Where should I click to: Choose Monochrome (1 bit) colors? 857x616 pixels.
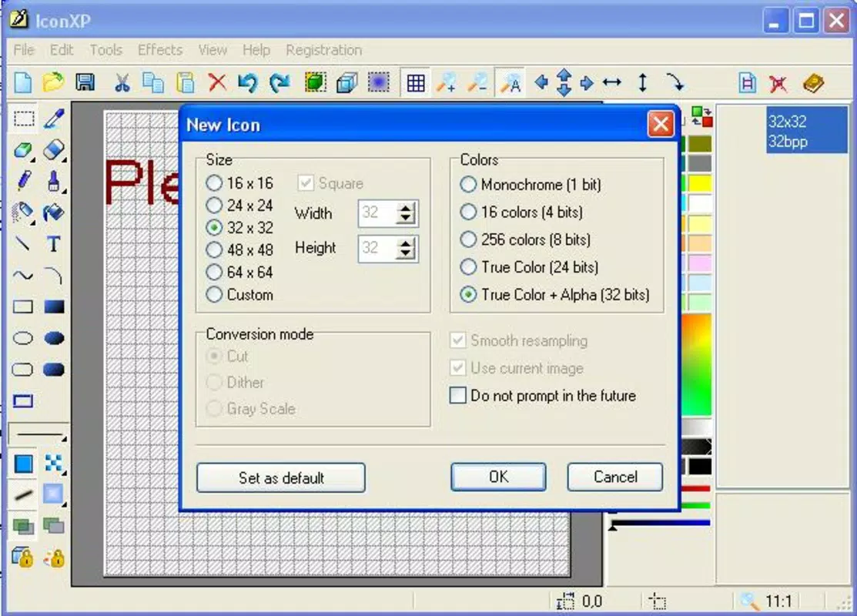point(531,185)
